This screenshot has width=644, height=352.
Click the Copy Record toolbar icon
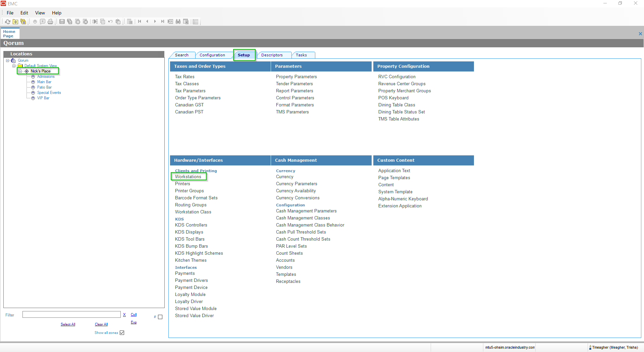coord(70,21)
